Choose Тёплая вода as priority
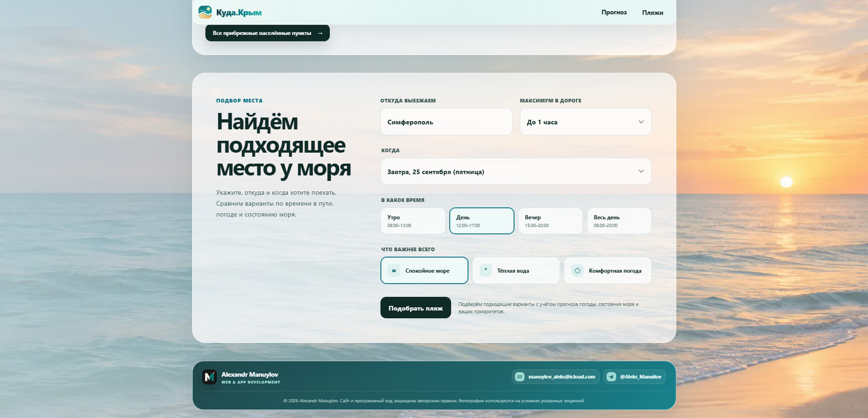This screenshot has height=418, width=868. click(516, 271)
